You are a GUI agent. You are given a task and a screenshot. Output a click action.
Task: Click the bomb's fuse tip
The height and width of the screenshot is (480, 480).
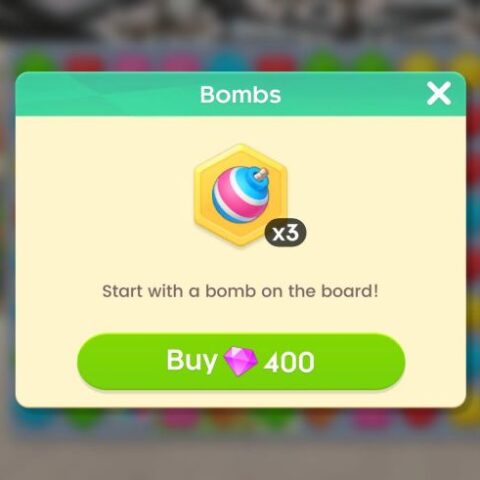click(262, 174)
